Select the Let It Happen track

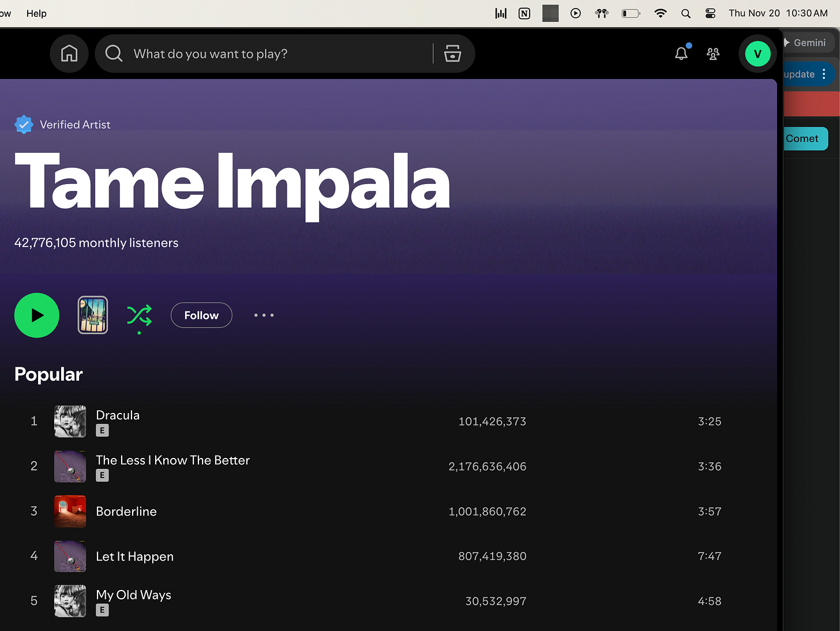[134, 557]
